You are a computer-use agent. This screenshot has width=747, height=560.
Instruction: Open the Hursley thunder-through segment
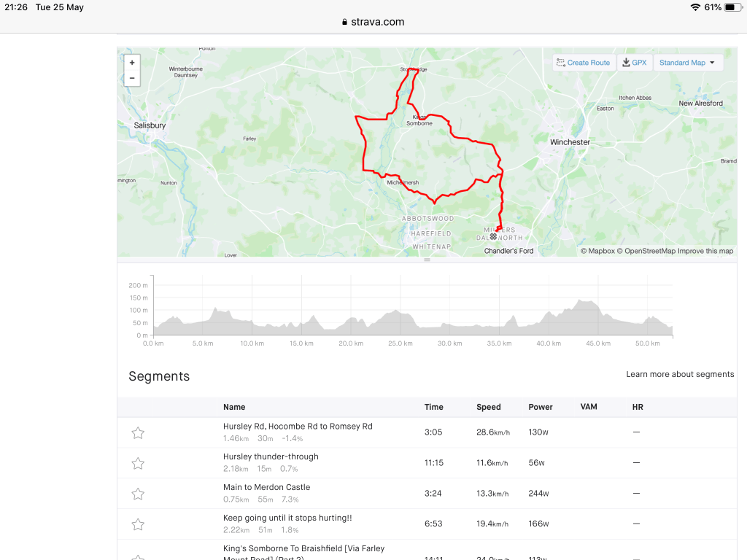click(x=271, y=456)
